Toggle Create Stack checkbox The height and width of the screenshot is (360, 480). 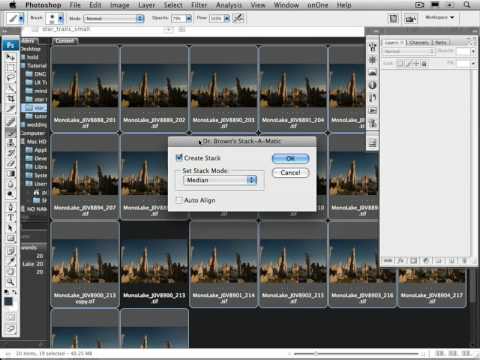click(x=179, y=157)
